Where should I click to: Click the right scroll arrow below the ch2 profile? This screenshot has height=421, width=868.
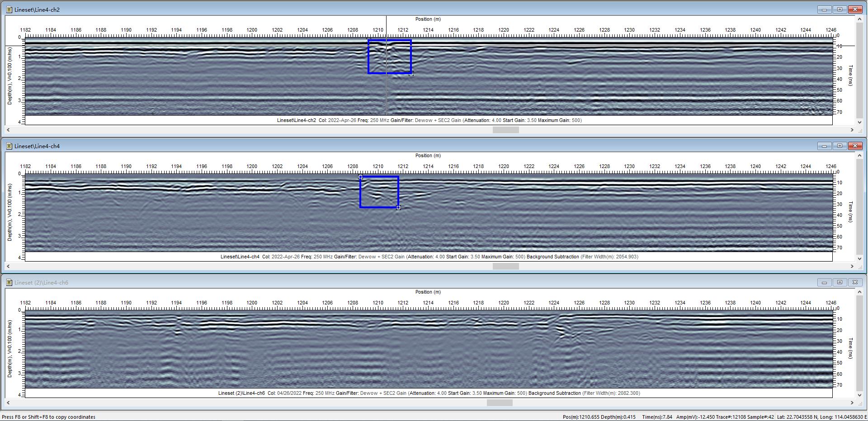(852, 130)
